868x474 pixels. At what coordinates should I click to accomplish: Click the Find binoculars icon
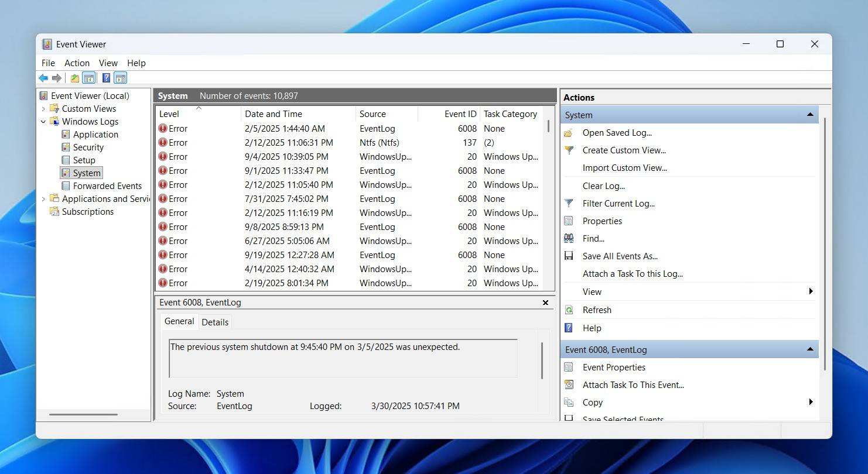(569, 239)
